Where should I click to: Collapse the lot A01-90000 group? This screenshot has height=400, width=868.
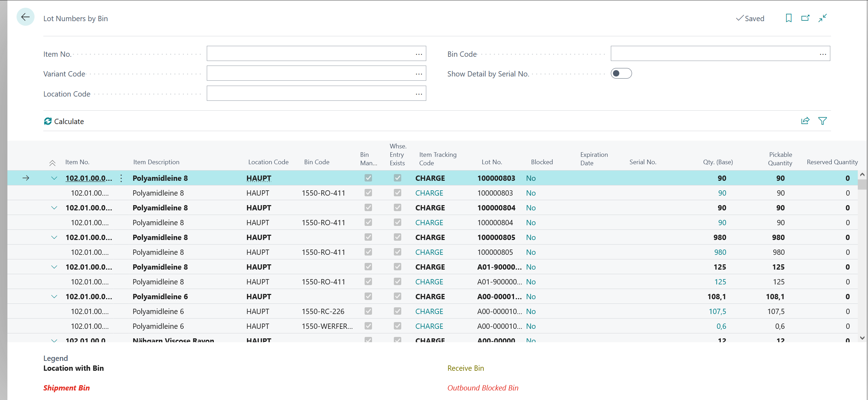coord(54,267)
